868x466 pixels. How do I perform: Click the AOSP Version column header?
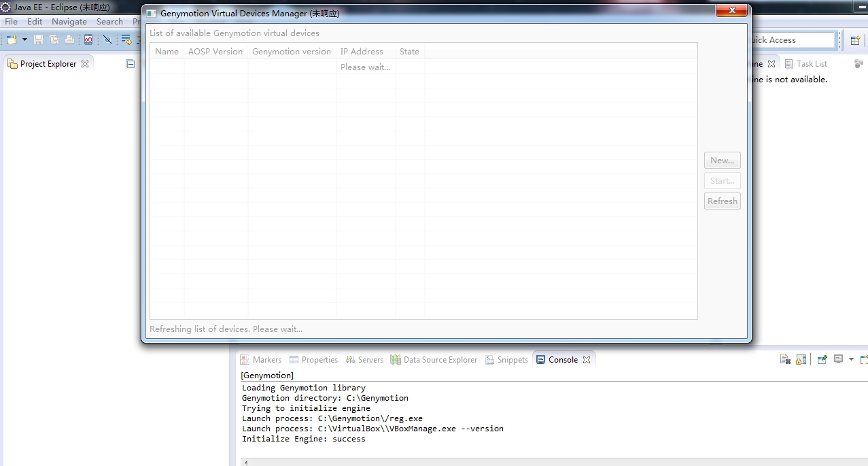[215, 52]
